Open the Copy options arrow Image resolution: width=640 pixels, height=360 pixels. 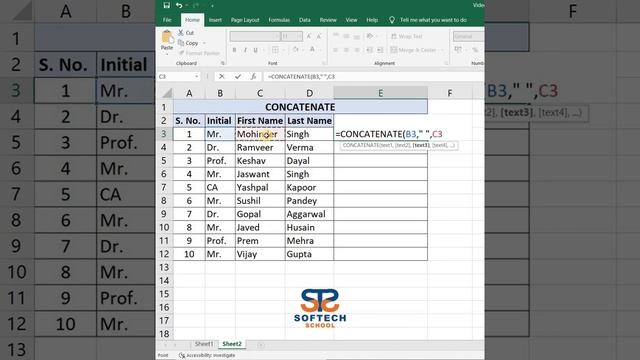[204, 43]
